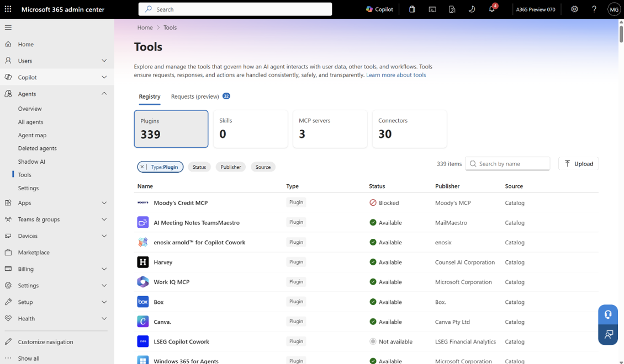Open the app launcher waffle icon
The height and width of the screenshot is (364, 624).
pos(8,9)
